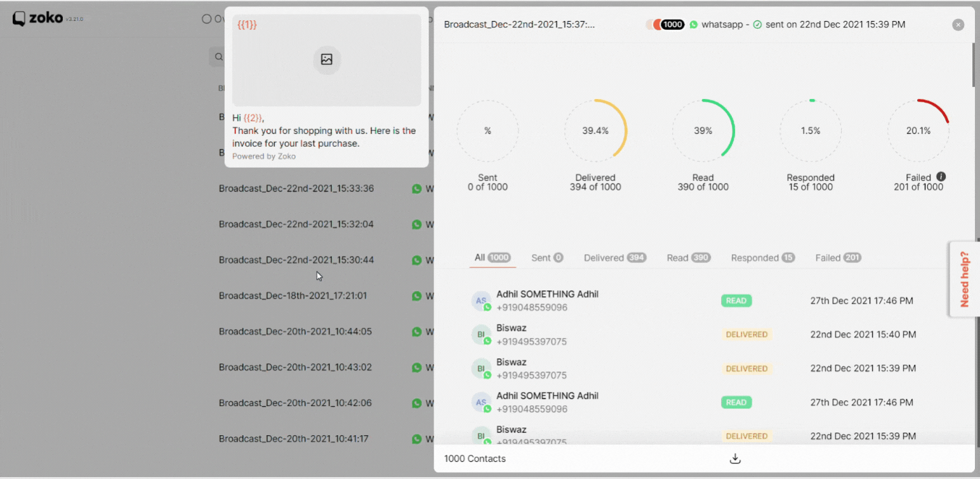Click the search icon in broadcast list

(219, 57)
